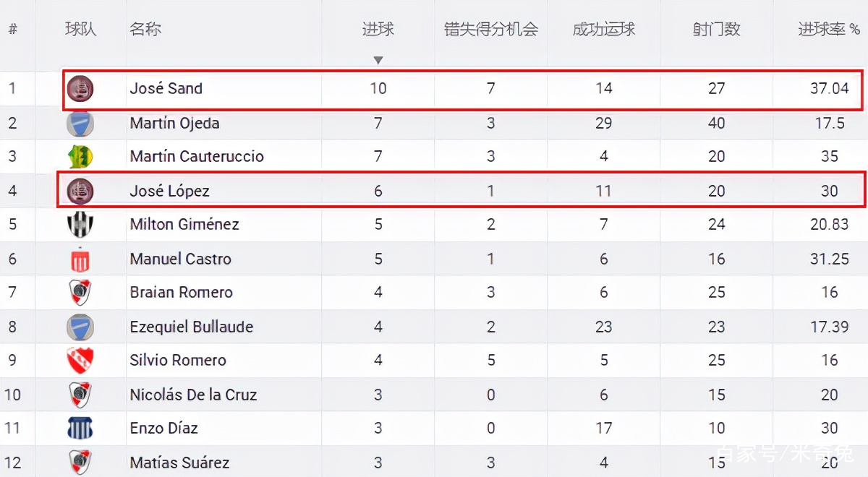Click José Sand's Lanús team crest

click(80, 89)
